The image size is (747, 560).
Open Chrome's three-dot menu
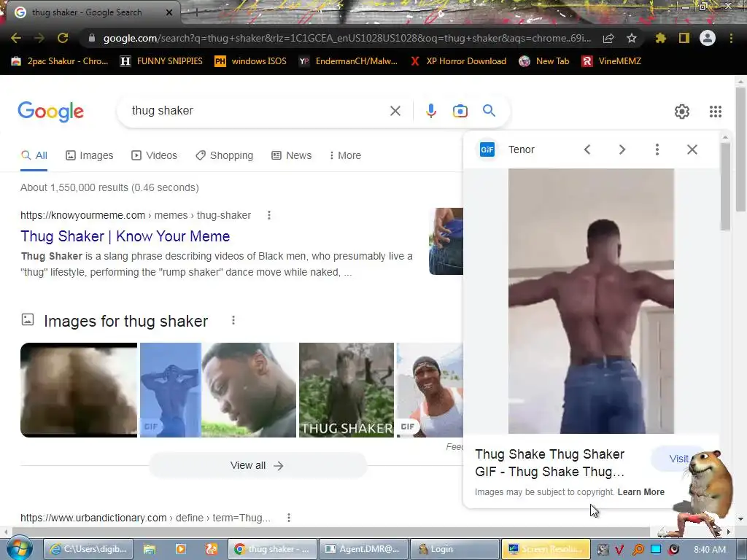click(731, 38)
